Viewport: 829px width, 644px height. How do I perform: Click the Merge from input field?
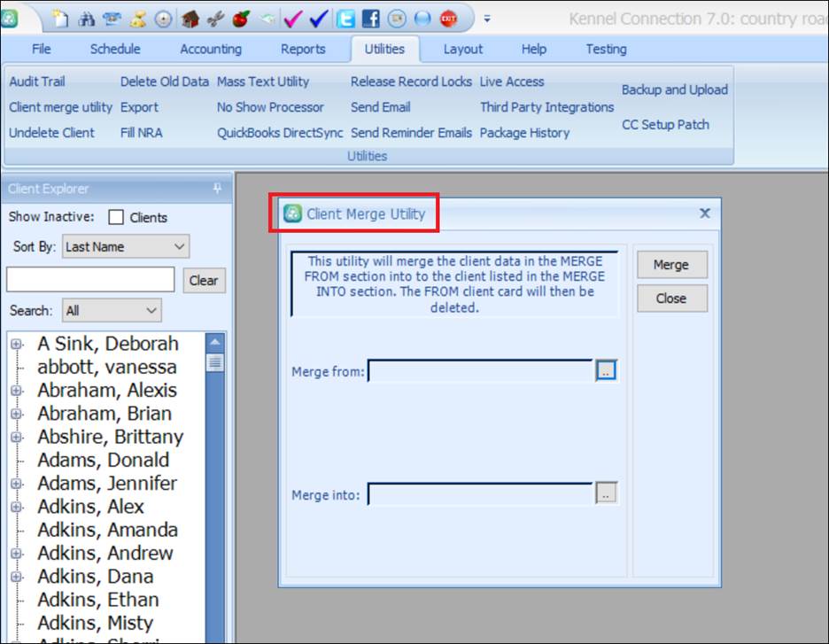pos(483,371)
